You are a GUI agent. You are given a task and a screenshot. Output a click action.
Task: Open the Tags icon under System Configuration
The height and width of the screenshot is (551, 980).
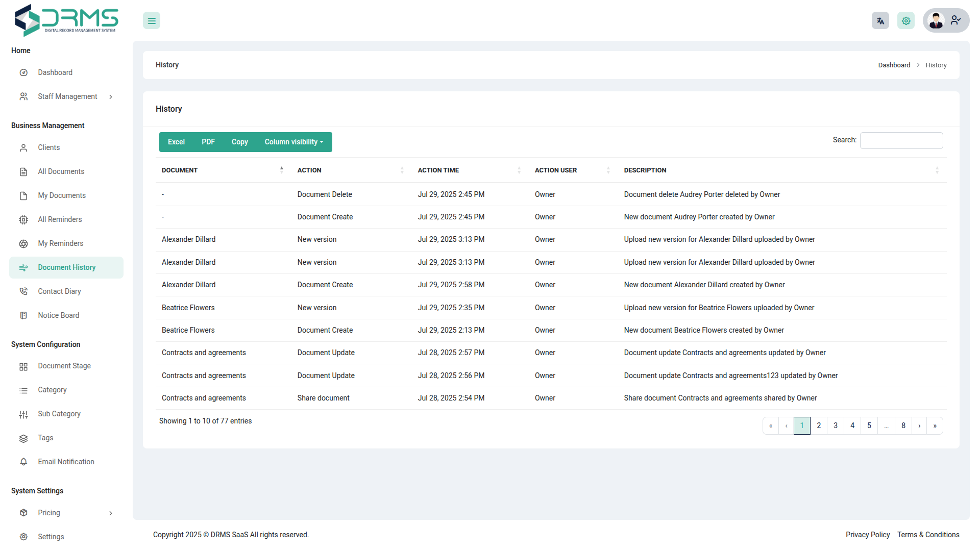pos(23,438)
